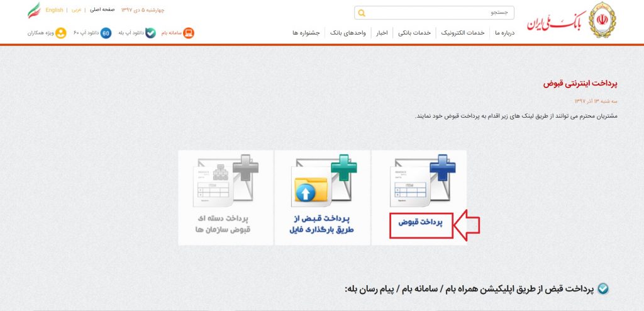Image resolution: width=644 pixels, height=311 pixels.
Task: Click the yellow ویژه همکاران person icon
Action: [x=61, y=33]
